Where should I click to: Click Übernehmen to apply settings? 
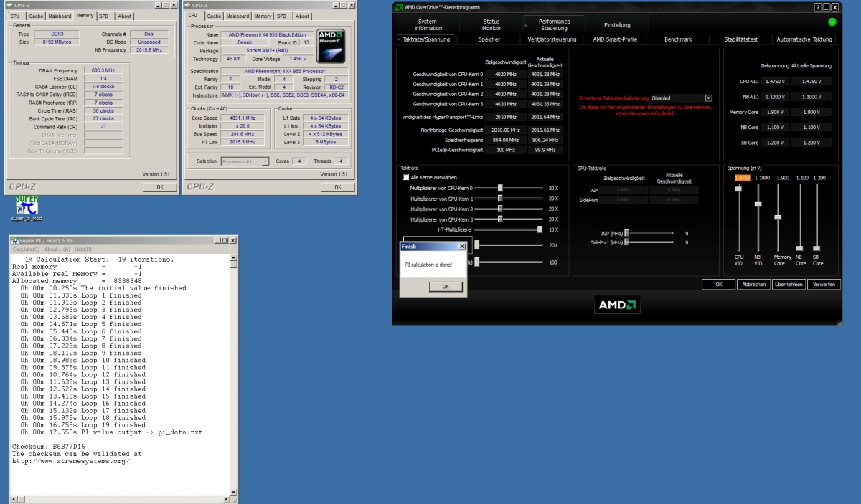[x=789, y=285]
